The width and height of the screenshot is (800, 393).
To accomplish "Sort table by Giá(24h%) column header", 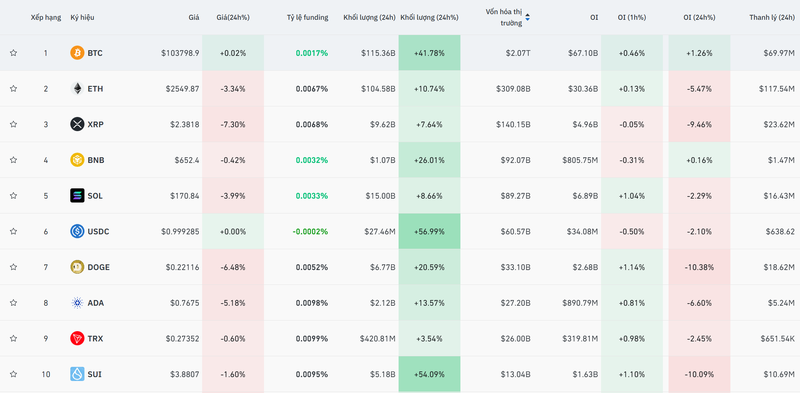I will (x=233, y=17).
